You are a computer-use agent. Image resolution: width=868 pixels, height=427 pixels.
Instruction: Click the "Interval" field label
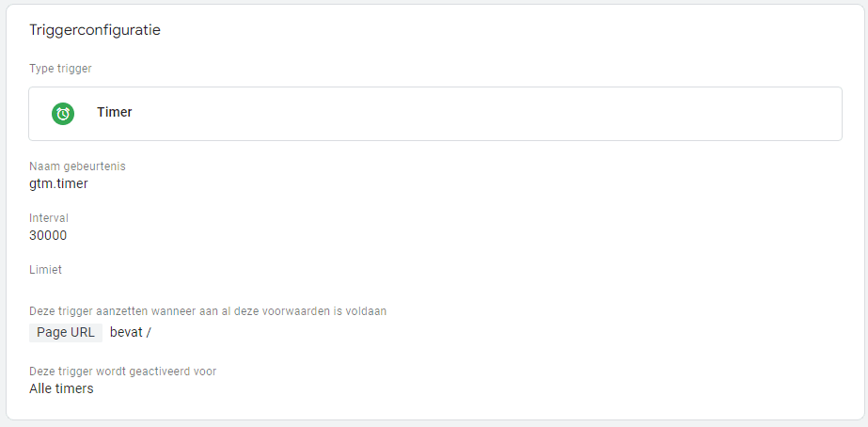(x=49, y=218)
